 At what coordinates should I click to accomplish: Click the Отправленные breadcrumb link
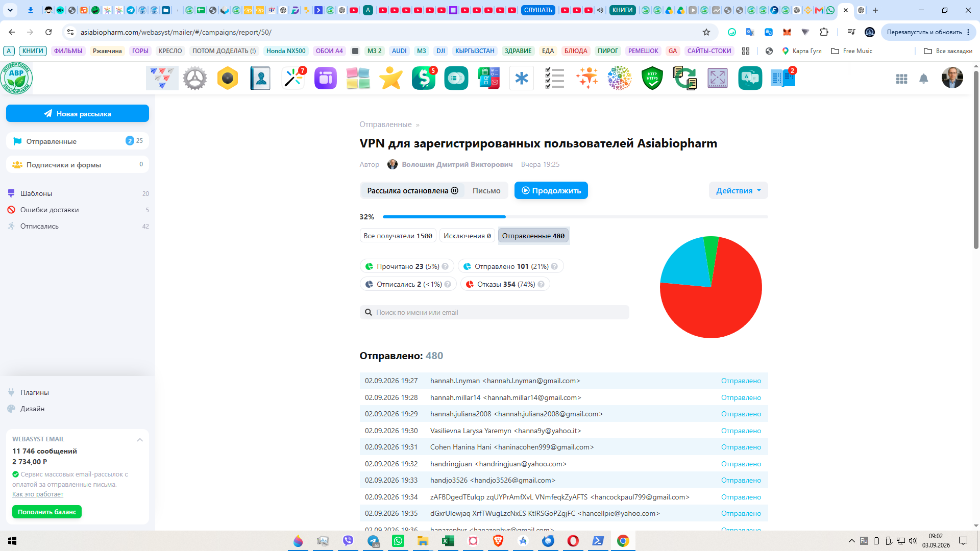pyautogui.click(x=385, y=124)
